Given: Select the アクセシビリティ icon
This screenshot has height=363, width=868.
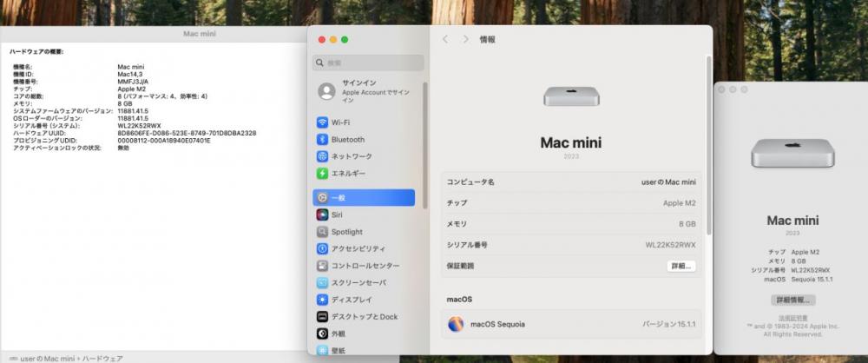Looking at the screenshot, I should click(x=322, y=249).
